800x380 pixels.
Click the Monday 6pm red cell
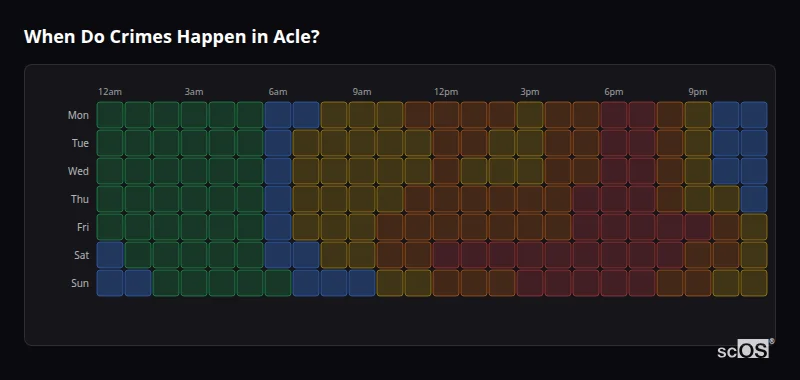pos(614,115)
